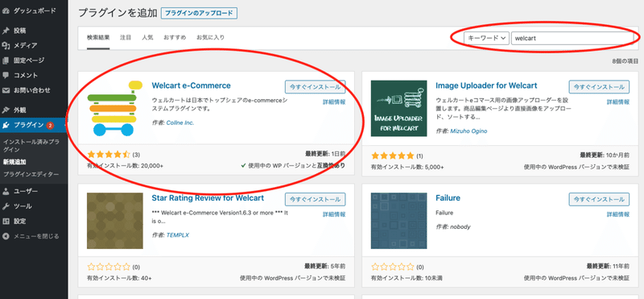Click author link TEMPLX
This screenshot has height=299, width=644.
[x=177, y=235]
